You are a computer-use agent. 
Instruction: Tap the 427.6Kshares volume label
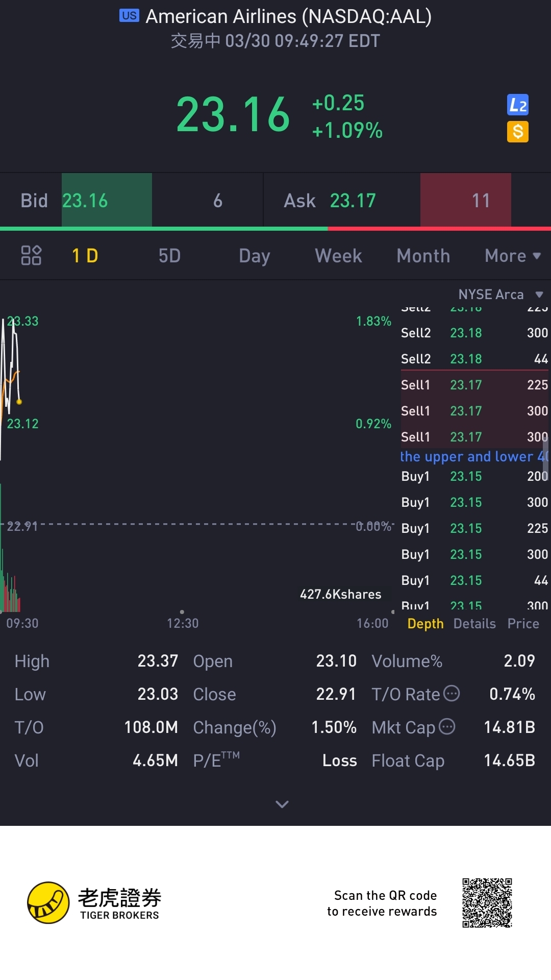point(341,594)
